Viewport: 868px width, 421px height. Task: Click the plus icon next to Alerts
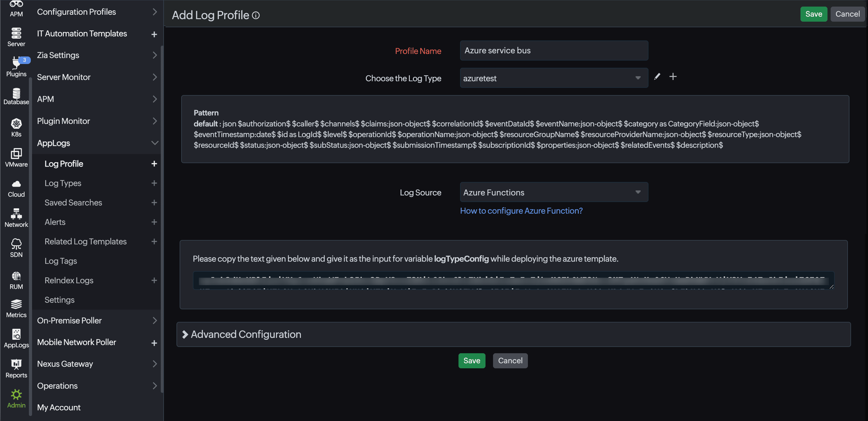coord(154,222)
